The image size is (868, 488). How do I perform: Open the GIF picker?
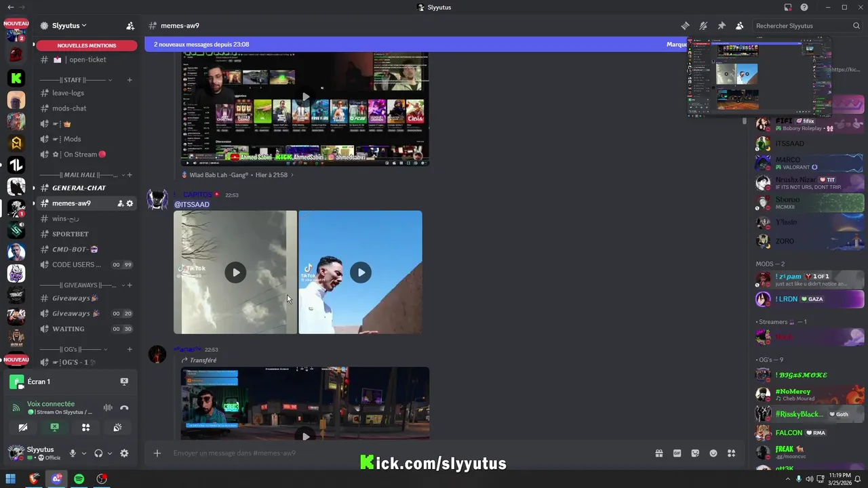[677, 453]
